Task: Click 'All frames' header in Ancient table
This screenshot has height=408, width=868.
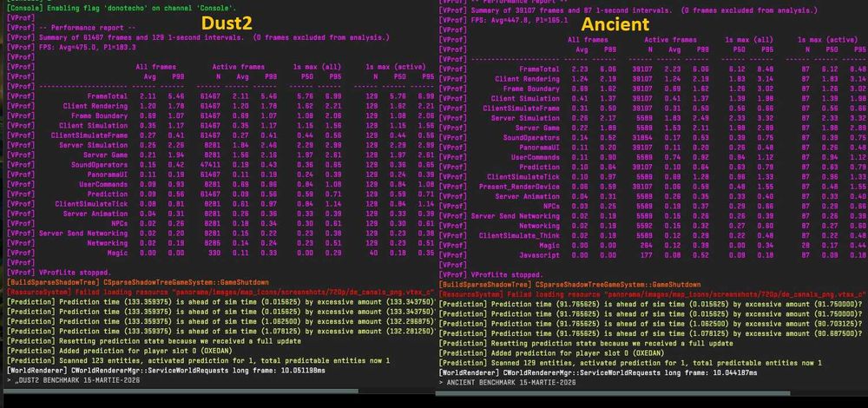Action: pyautogui.click(x=588, y=40)
